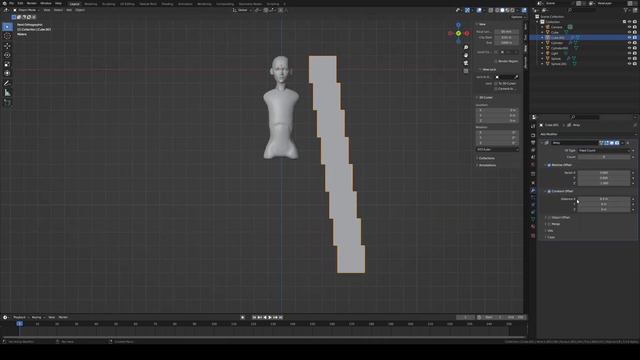Hide the Camera object in outliner

629,27
